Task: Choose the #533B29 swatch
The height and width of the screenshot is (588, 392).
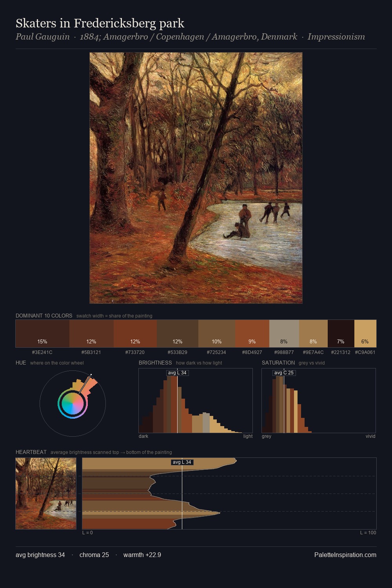Action: (x=178, y=334)
